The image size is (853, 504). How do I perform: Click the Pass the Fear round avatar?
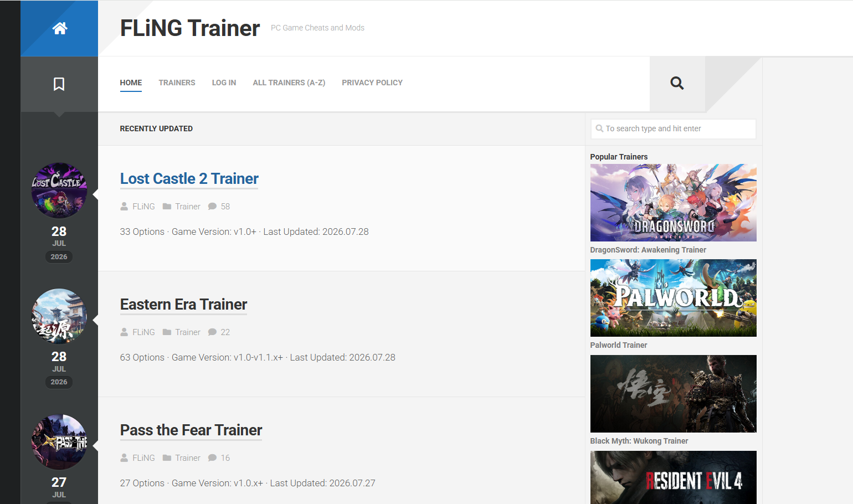pos(59,441)
